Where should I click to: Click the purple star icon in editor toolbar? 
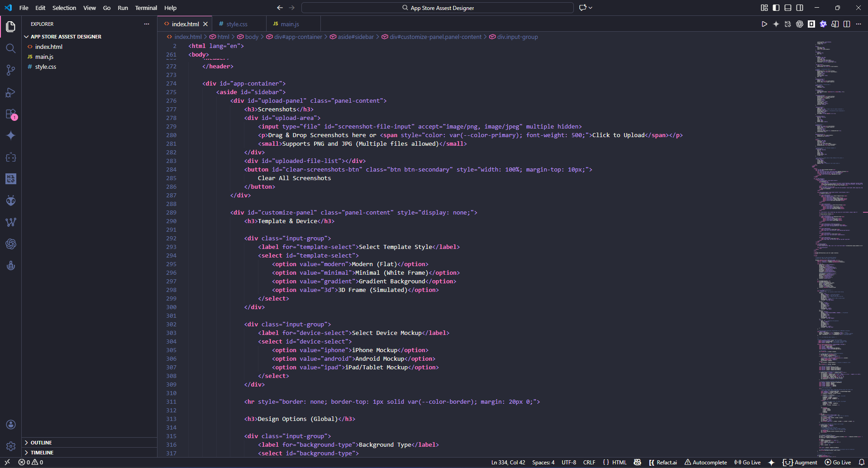pyautogui.click(x=823, y=24)
